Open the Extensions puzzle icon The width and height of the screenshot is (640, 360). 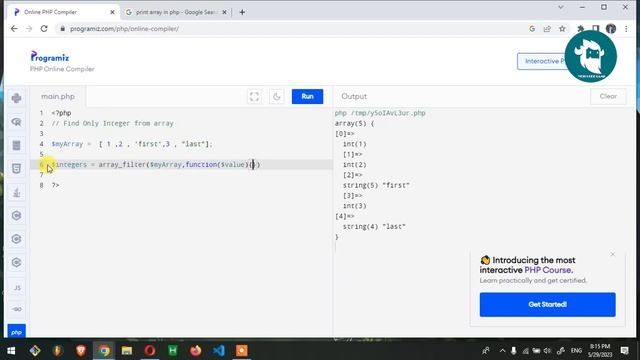(x=580, y=29)
